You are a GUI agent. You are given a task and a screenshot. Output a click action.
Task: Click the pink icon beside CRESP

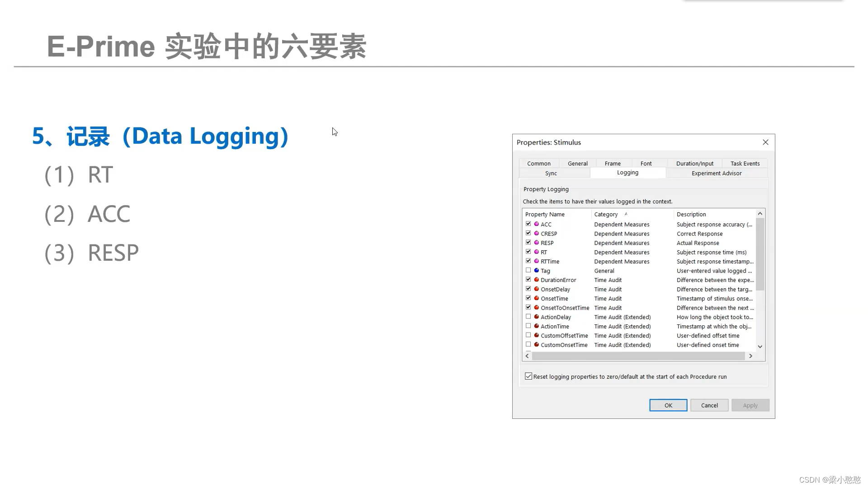(537, 234)
